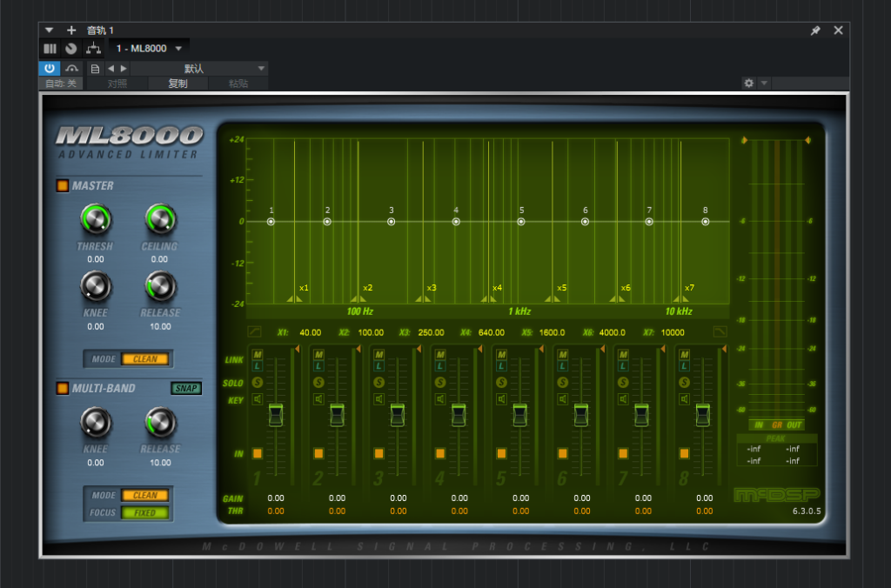Open the preset file page icon
Image resolution: width=891 pixels, height=588 pixels.
[95, 69]
